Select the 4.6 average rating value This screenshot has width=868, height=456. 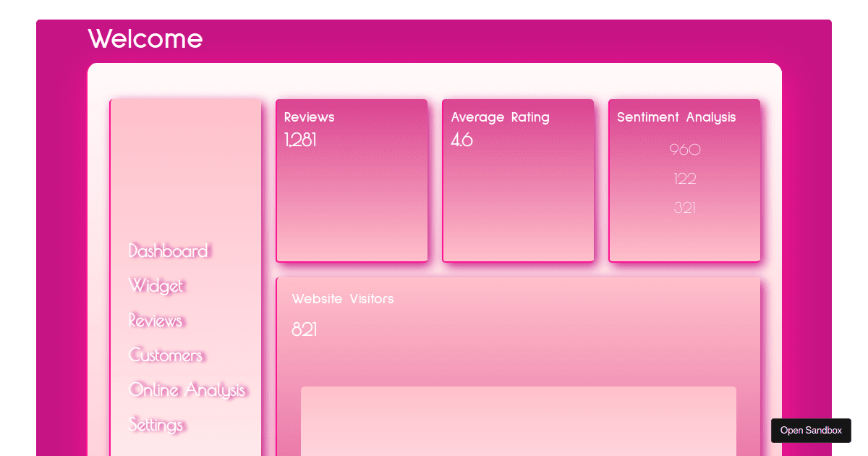[x=461, y=140]
